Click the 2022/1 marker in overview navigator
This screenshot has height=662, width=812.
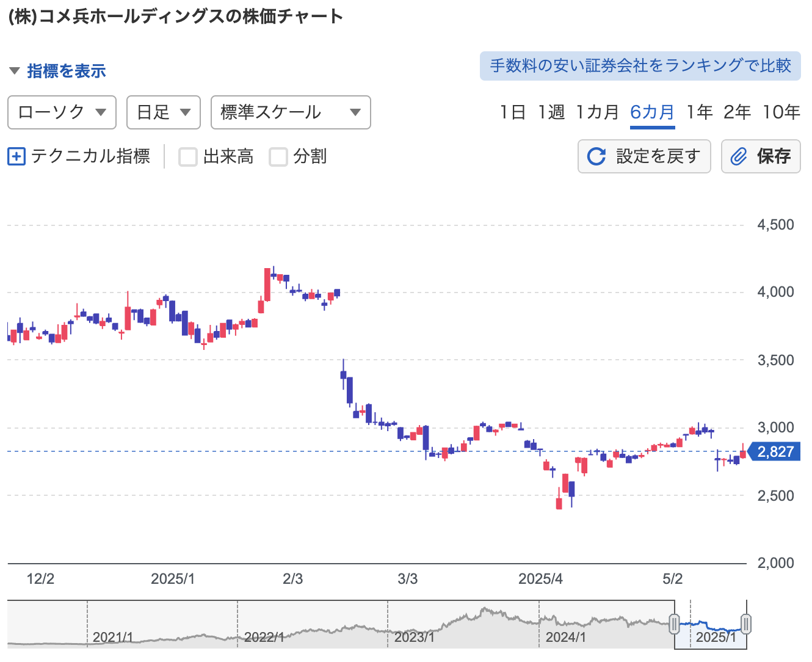coord(264,638)
